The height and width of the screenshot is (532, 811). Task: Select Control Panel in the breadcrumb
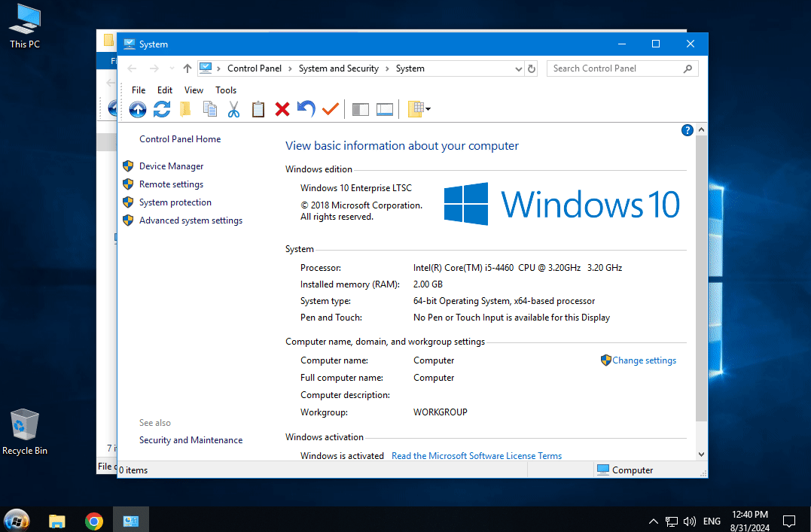(x=255, y=68)
